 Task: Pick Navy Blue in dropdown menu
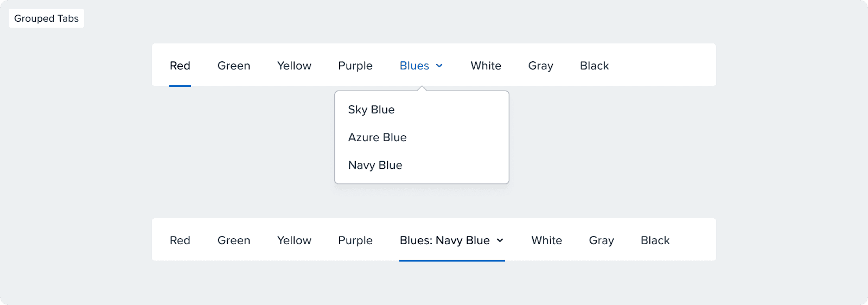click(375, 165)
